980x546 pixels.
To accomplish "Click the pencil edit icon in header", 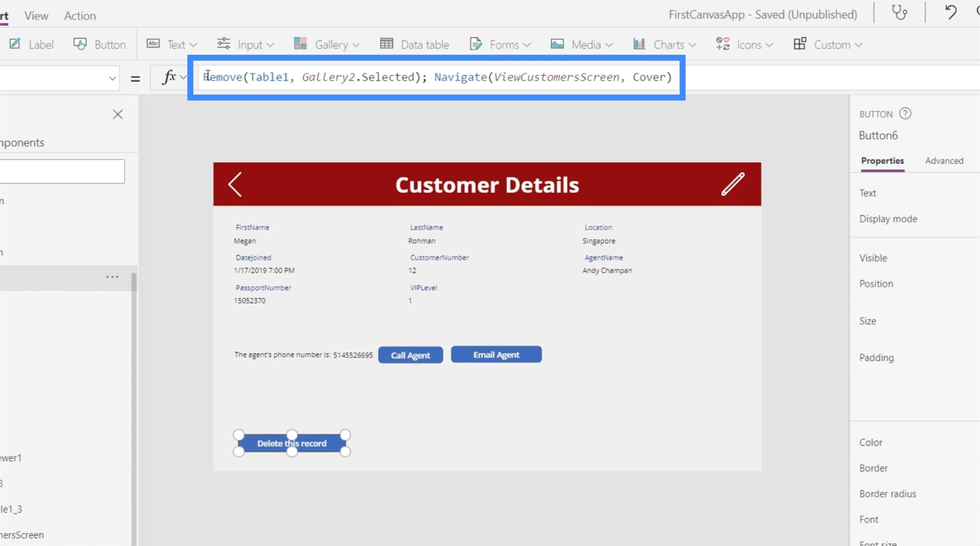I will (733, 184).
